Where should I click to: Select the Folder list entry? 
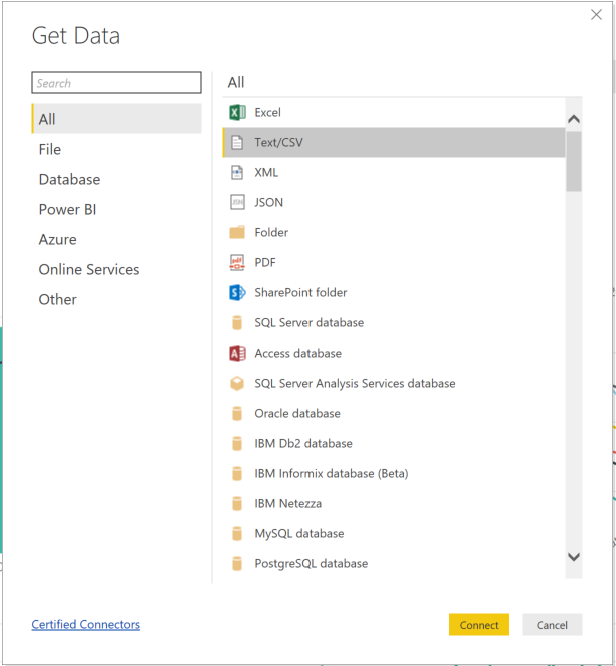[394, 232]
